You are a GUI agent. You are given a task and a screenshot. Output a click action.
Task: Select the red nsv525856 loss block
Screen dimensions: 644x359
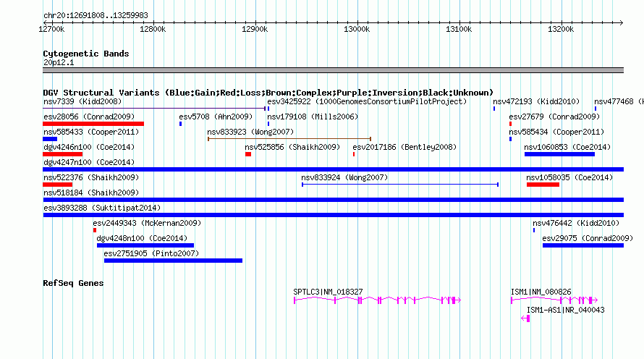(x=248, y=154)
